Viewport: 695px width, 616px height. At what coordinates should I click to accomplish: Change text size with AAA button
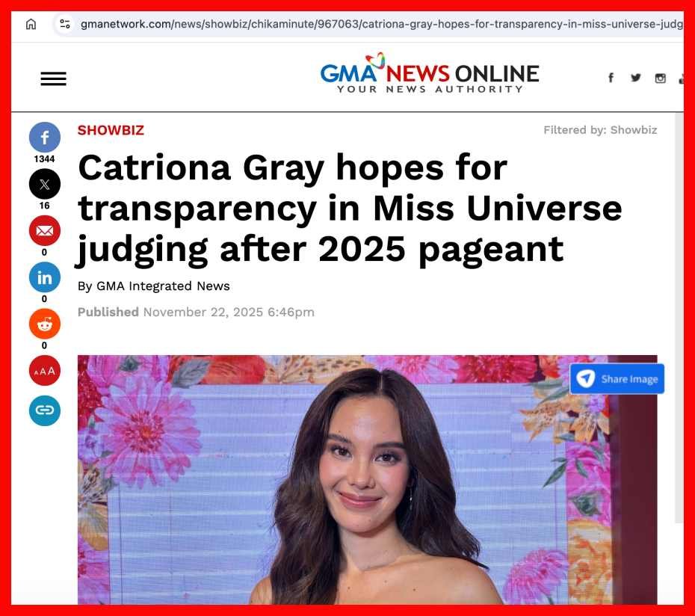pyautogui.click(x=44, y=370)
